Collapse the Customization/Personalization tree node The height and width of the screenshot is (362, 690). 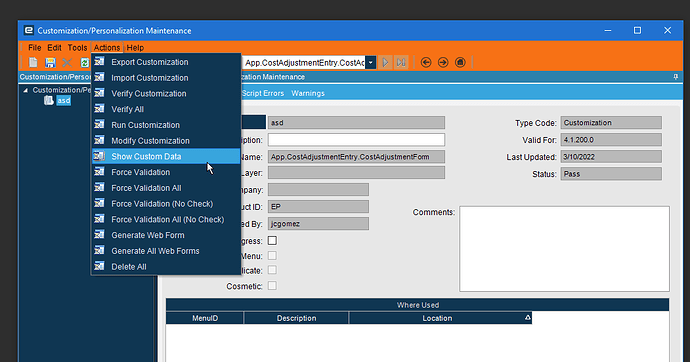pyautogui.click(x=26, y=90)
